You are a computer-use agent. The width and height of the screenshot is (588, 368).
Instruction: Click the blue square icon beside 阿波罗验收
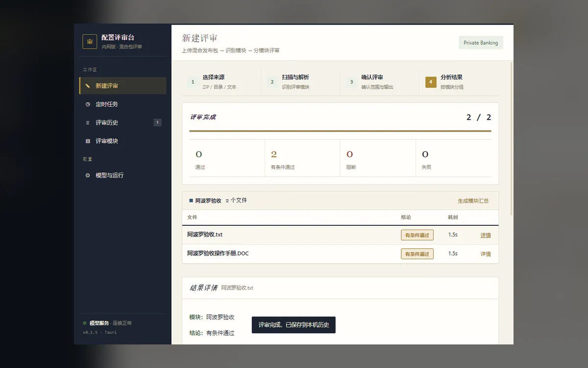click(x=191, y=201)
